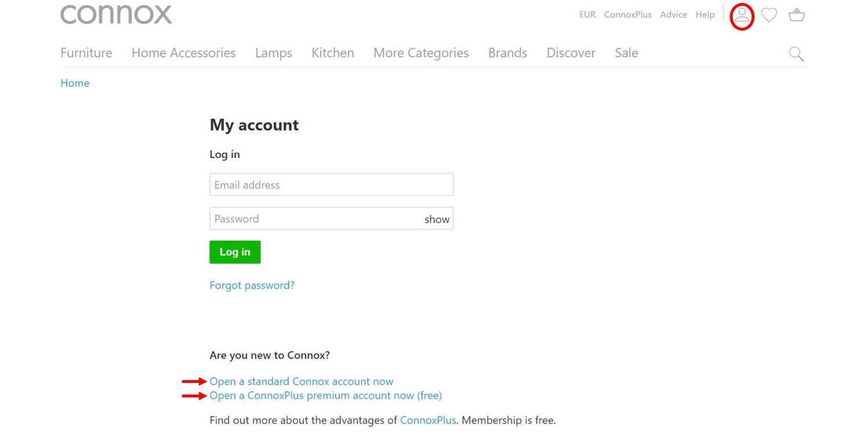The image size is (868, 446).
Task: Open a ConnoxPlus premium account link
Action: [325, 396]
